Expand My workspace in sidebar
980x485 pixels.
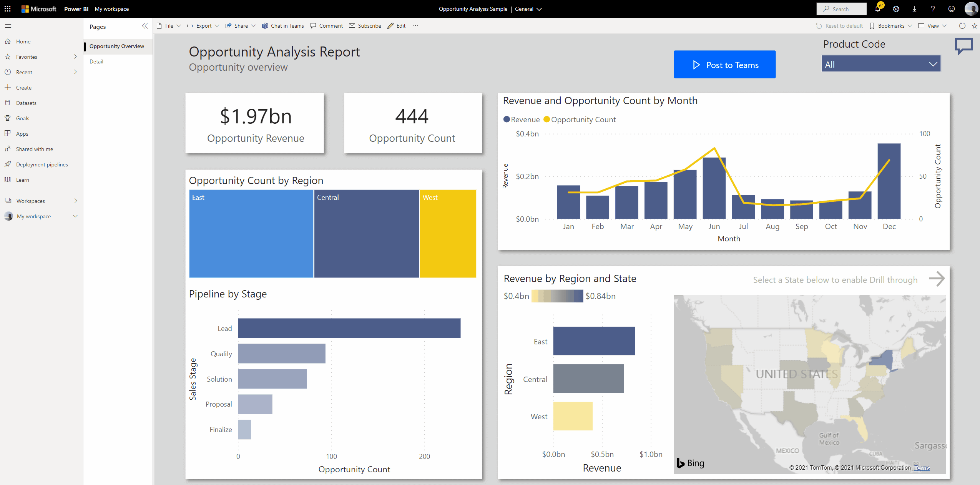[x=75, y=216]
